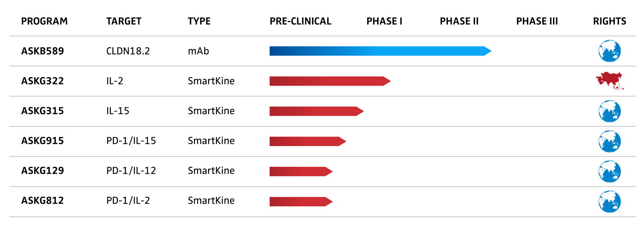Click the PD-1/IL-12 target text
Image resolution: width=644 pixels, height=226 pixels.
131,171
